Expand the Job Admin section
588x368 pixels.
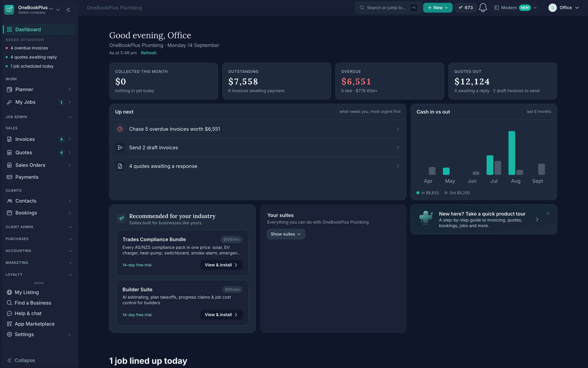pos(39,117)
